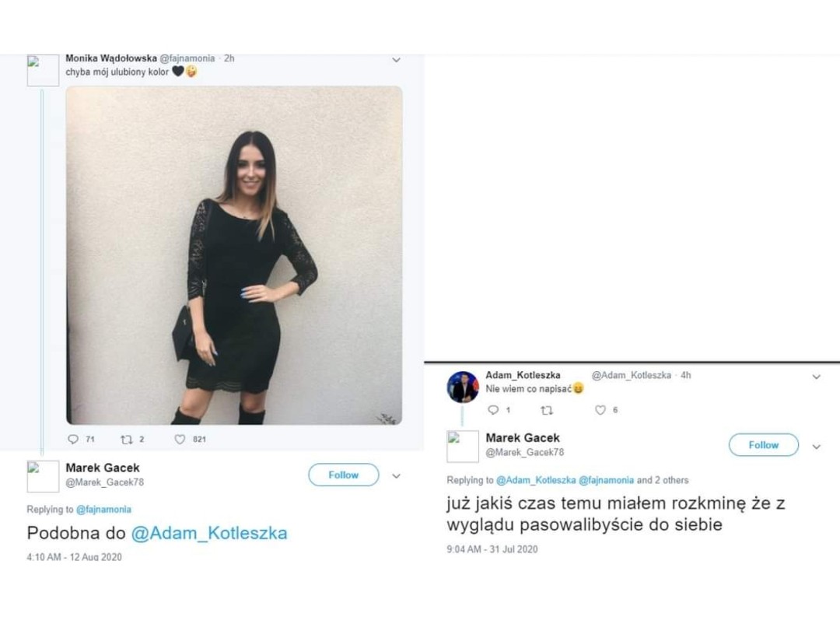Click the '4:10 AM - 12 Aug 2020' timestamp

coord(74,557)
